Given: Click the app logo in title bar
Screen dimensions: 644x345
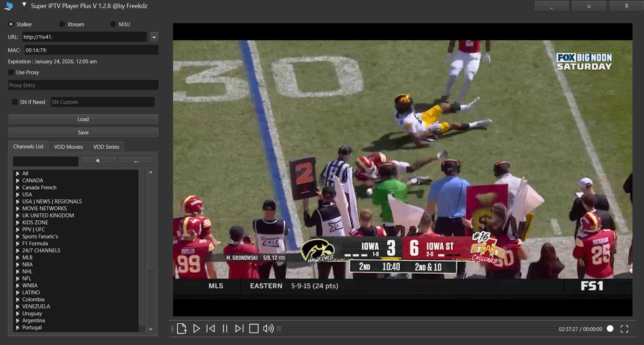Looking at the screenshot, I should [x=9, y=6].
